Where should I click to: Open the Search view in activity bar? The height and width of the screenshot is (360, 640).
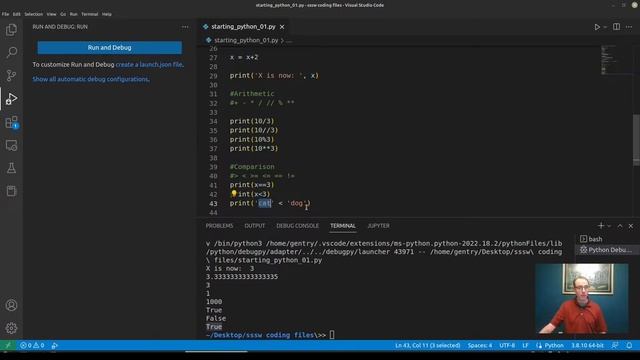[x=11, y=52]
